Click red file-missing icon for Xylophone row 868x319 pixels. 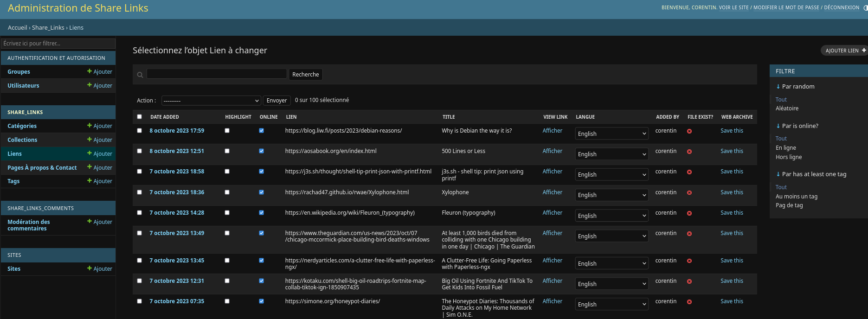(x=689, y=192)
